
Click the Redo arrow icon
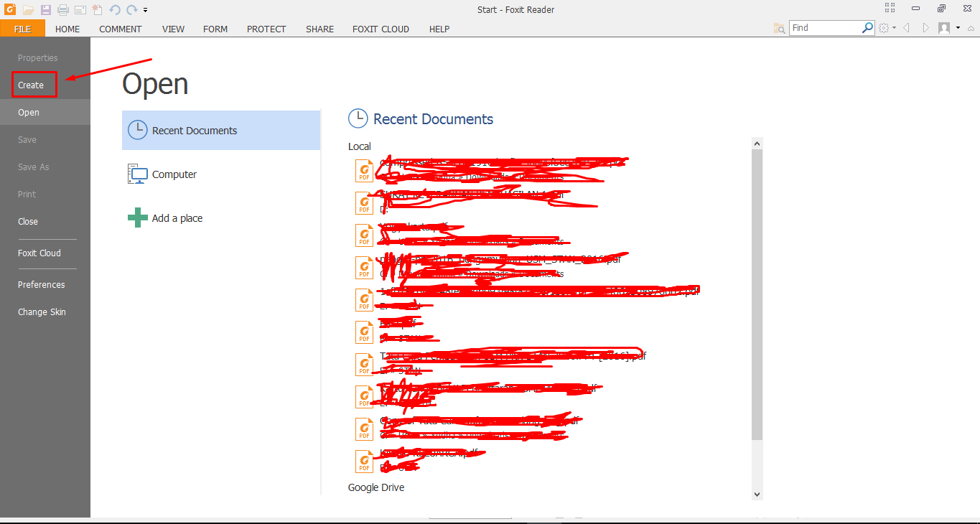click(131, 10)
